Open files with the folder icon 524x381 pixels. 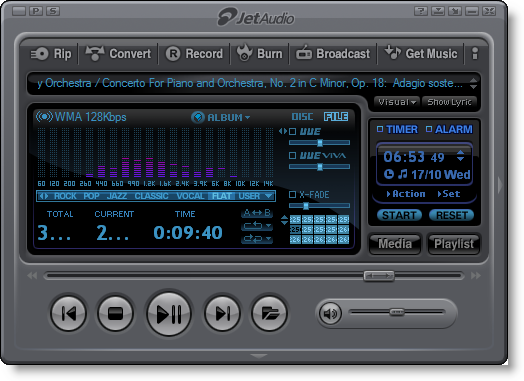[x=269, y=314]
